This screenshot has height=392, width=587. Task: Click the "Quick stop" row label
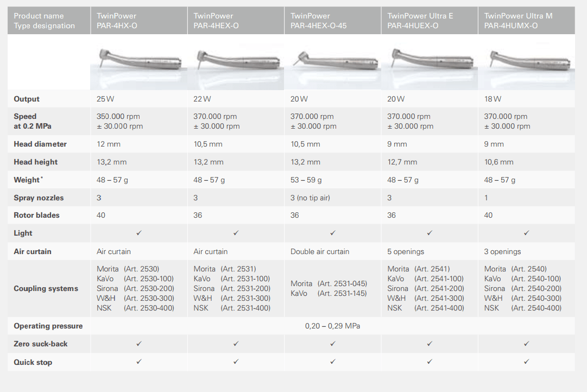tap(33, 363)
